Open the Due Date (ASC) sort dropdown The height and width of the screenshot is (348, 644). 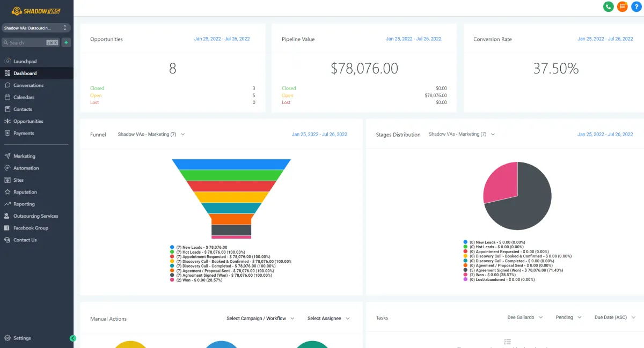coord(615,317)
